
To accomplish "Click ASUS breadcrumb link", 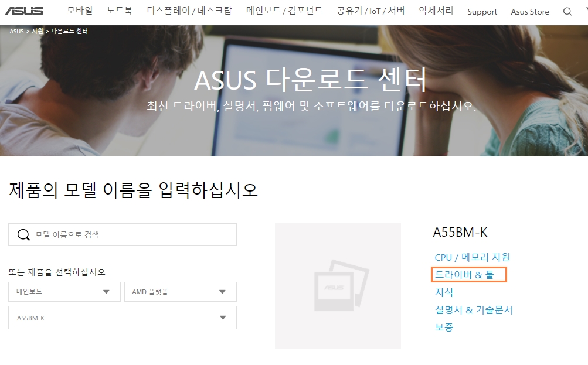I will tap(16, 31).
